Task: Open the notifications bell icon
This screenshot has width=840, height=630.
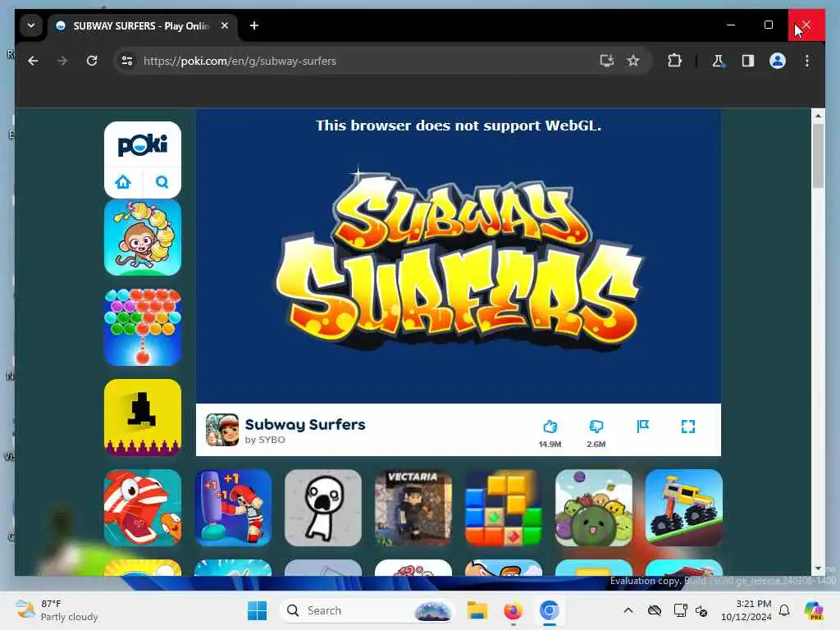Action: pyautogui.click(x=784, y=610)
